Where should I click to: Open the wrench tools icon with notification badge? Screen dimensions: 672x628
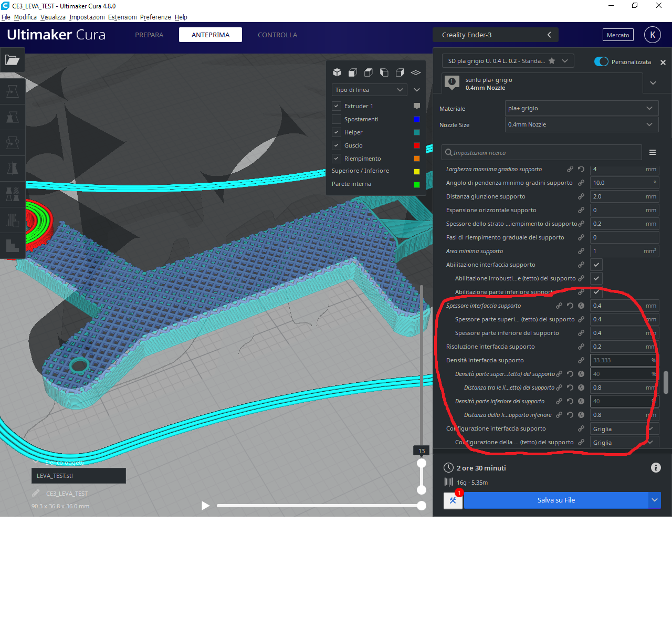point(453,500)
